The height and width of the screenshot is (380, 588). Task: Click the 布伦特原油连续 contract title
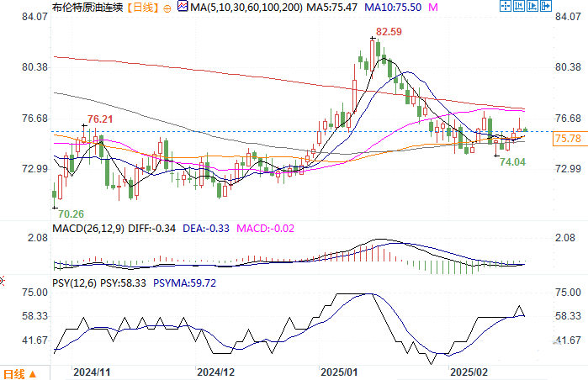pyautogui.click(x=87, y=7)
